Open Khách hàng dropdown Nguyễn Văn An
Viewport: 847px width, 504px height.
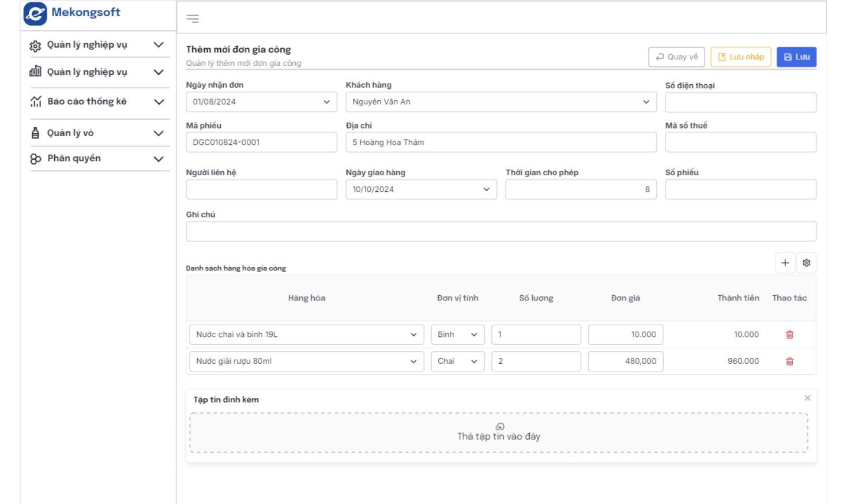[500, 102]
